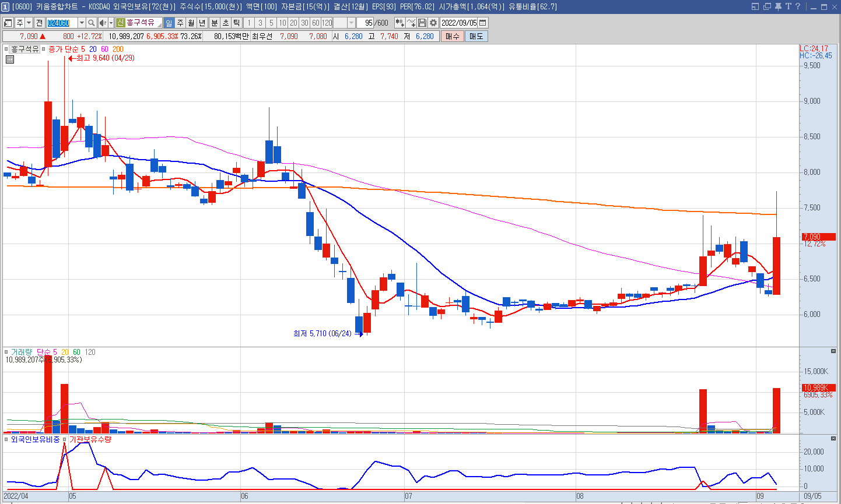
Task: Click the 최우선 quote label
Action: click(x=262, y=36)
